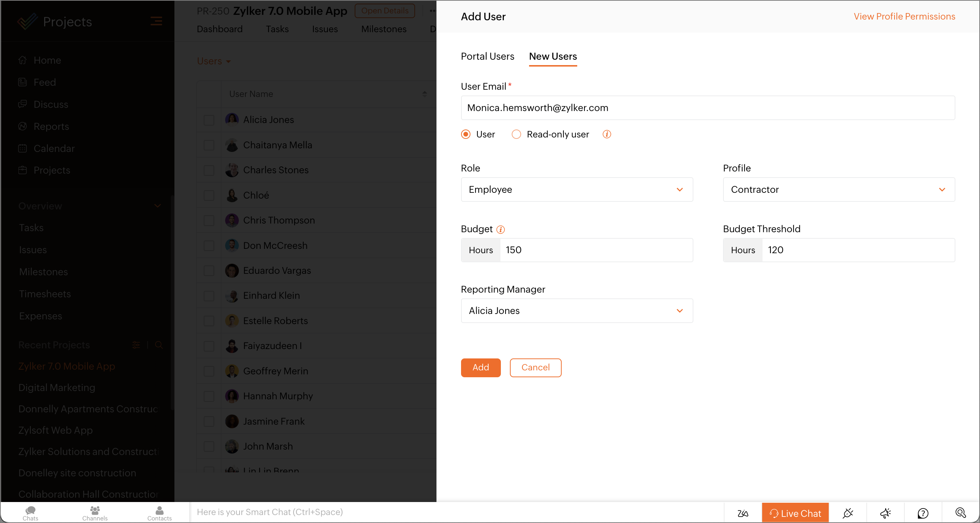The image size is (980, 523).
Task: Click the plug integrations icon
Action: pyautogui.click(x=848, y=513)
